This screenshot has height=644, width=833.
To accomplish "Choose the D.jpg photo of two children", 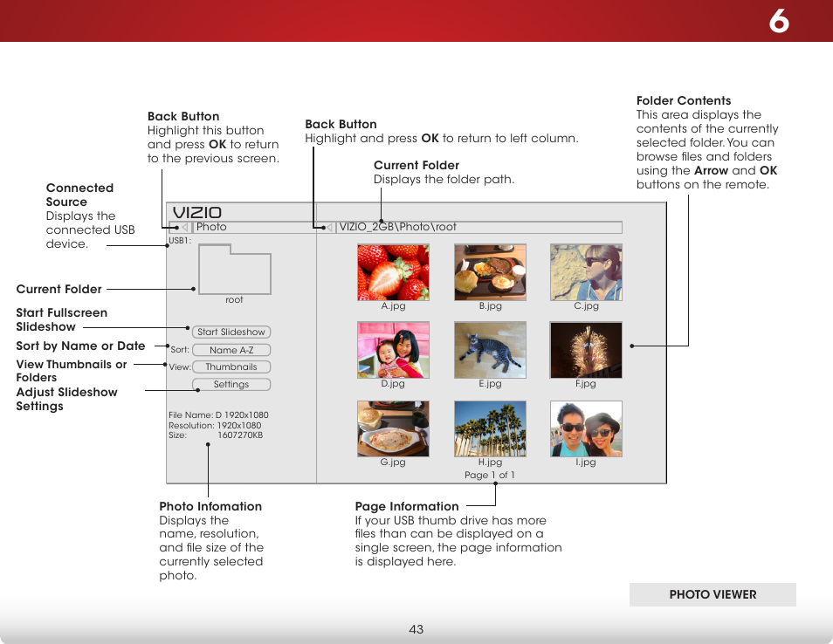I will click(x=393, y=350).
